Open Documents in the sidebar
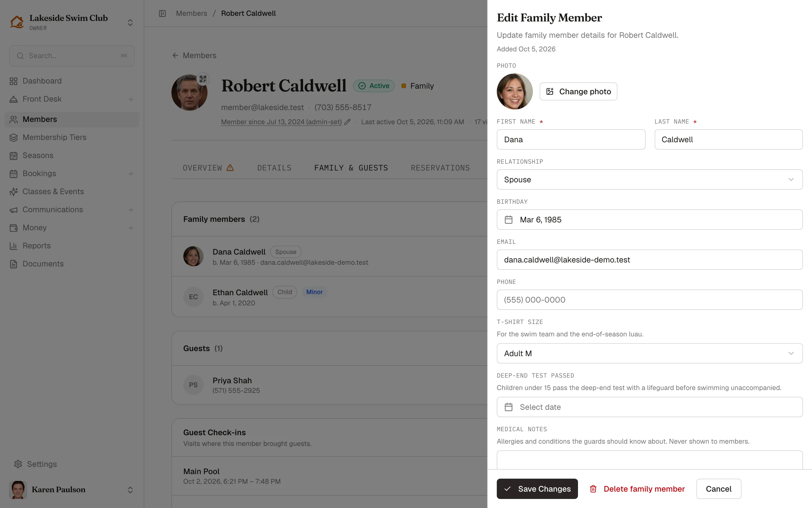812x508 pixels. (72, 264)
